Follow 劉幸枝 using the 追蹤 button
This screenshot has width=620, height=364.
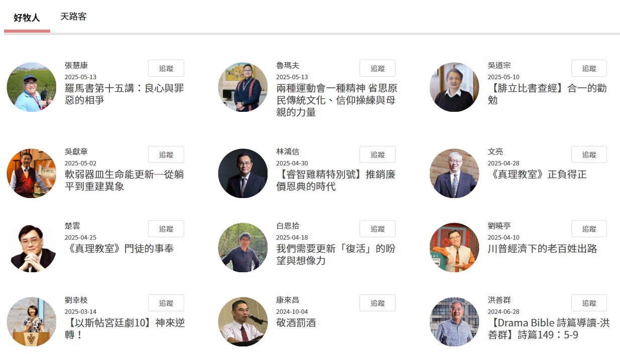[x=166, y=303]
